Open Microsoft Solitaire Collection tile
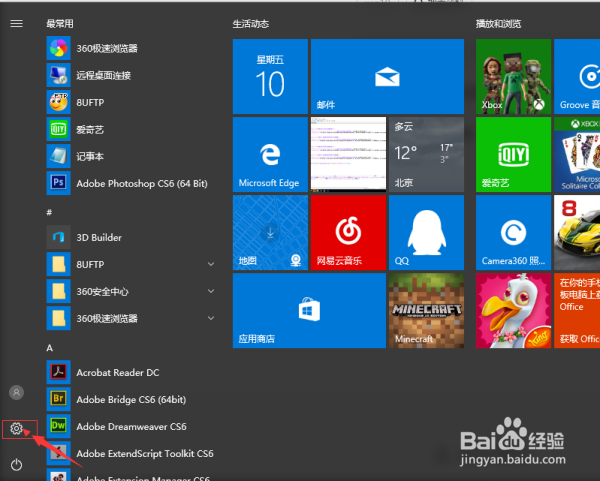This screenshot has height=481, width=600. click(577, 155)
